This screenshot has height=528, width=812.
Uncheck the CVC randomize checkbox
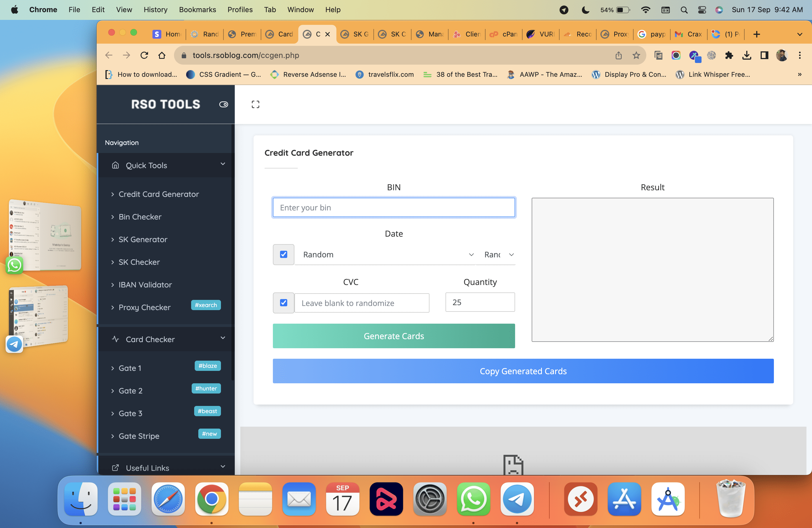(284, 303)
